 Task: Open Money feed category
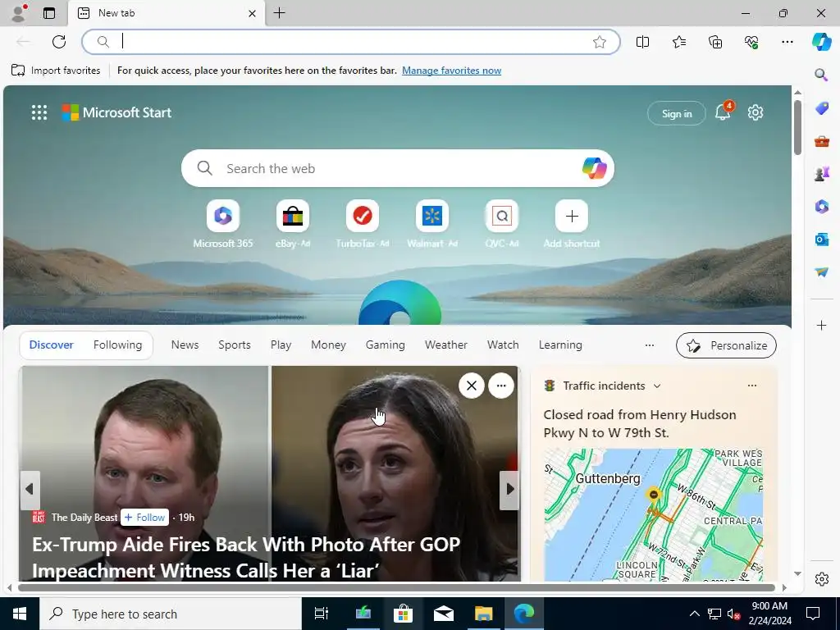coord(328,345)
